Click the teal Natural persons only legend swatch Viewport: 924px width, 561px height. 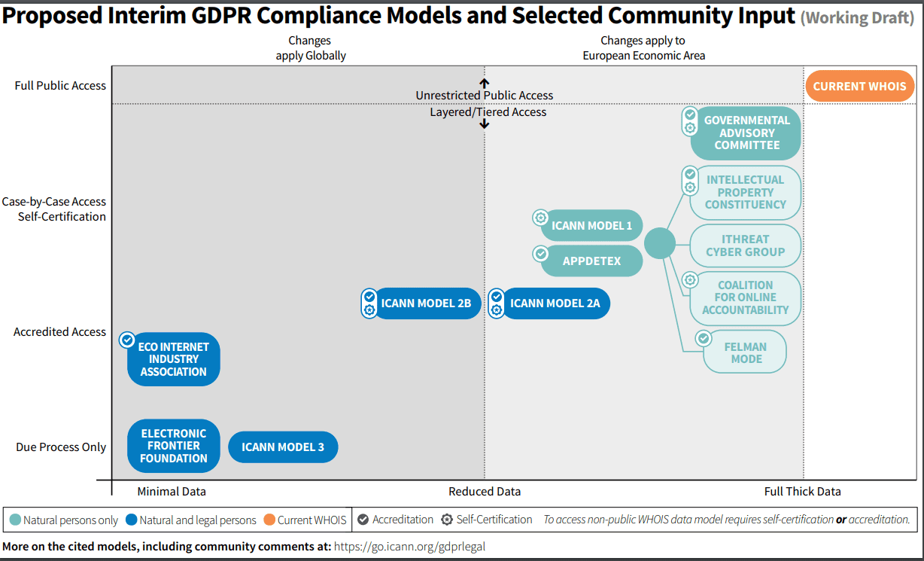pos(15,520)
